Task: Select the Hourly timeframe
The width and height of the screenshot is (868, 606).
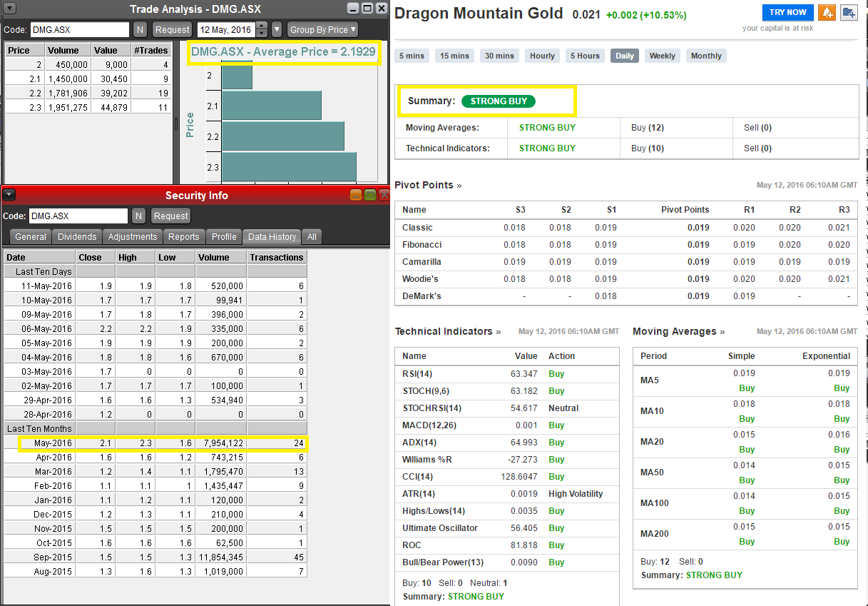Action: pyautogui.click(x=542, y=56)
